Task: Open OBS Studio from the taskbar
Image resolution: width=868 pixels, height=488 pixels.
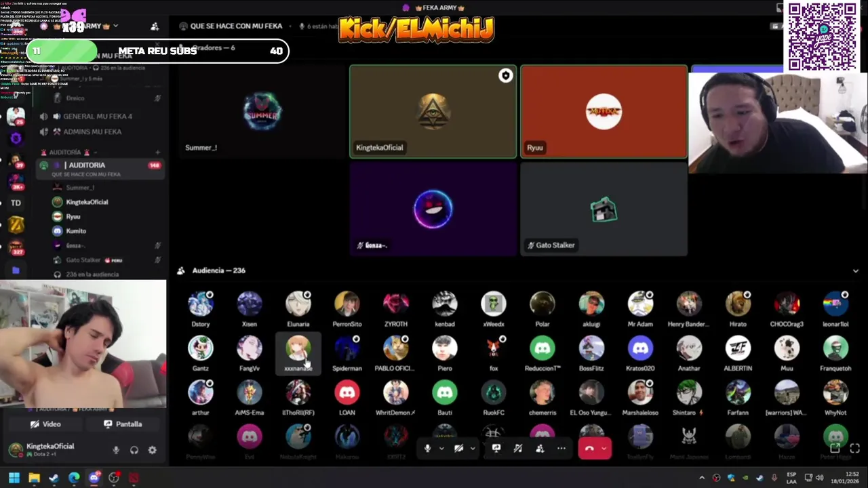Action: click(x=114, y=478)
